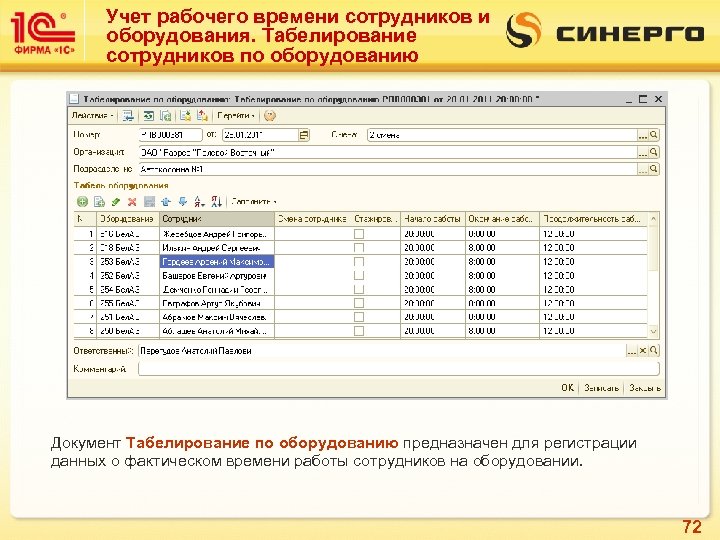The height and width of the screenshot is (540, 720).
Task: Click the Организация input field
Action: (388, 152)
